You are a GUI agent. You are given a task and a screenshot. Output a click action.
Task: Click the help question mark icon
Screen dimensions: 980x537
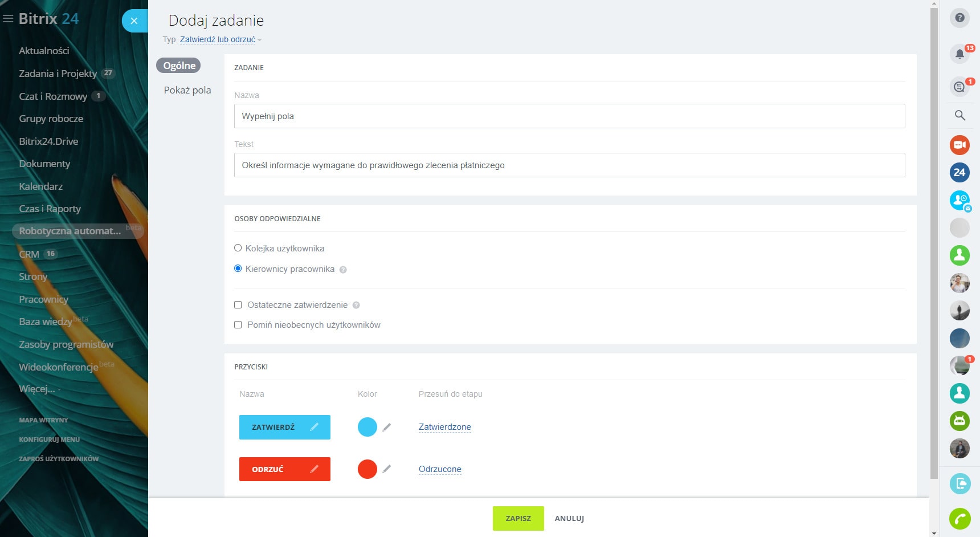(959, 18)
